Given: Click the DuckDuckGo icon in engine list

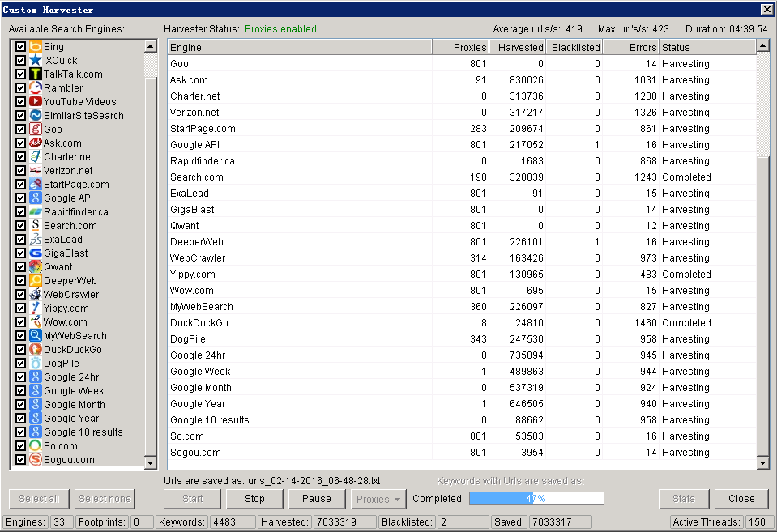Looking at the screenshot, I should point(35,349).
